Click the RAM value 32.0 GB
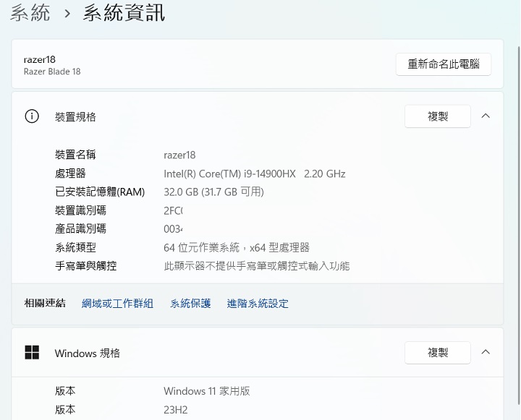 coord(213,192)
